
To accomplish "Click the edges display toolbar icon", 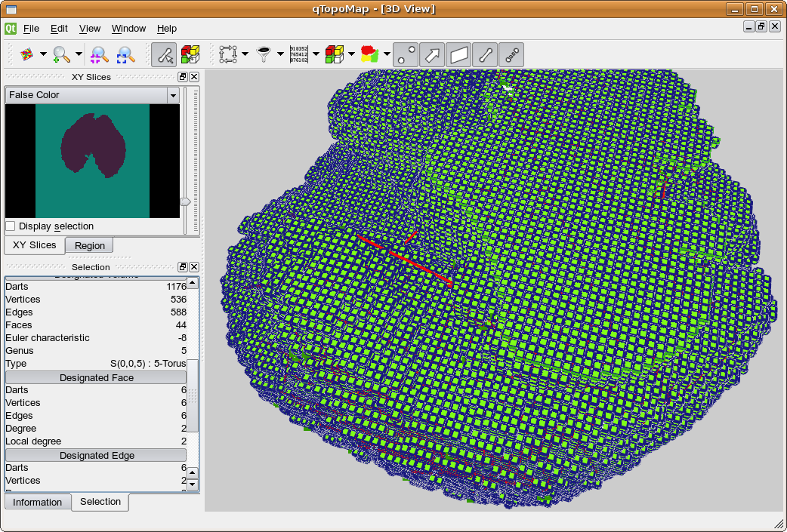I will [x=485, y=54].
